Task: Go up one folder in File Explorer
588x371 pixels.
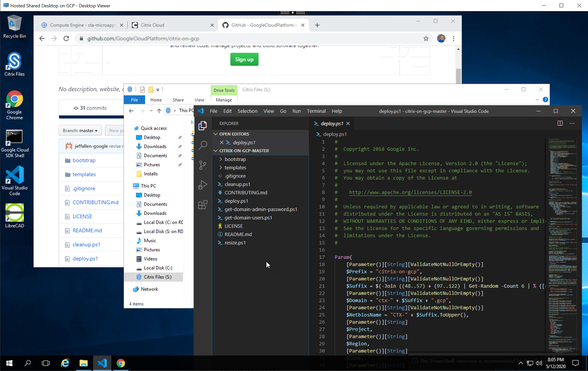Action: (159, 111)
